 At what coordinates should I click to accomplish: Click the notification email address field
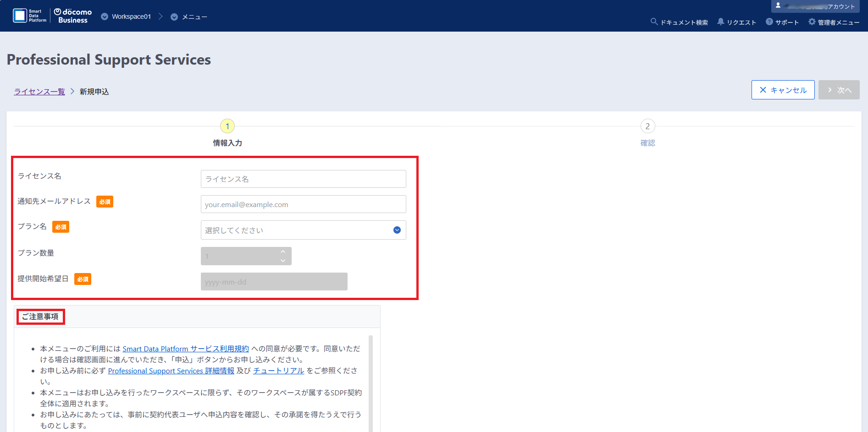click(303, 204)
